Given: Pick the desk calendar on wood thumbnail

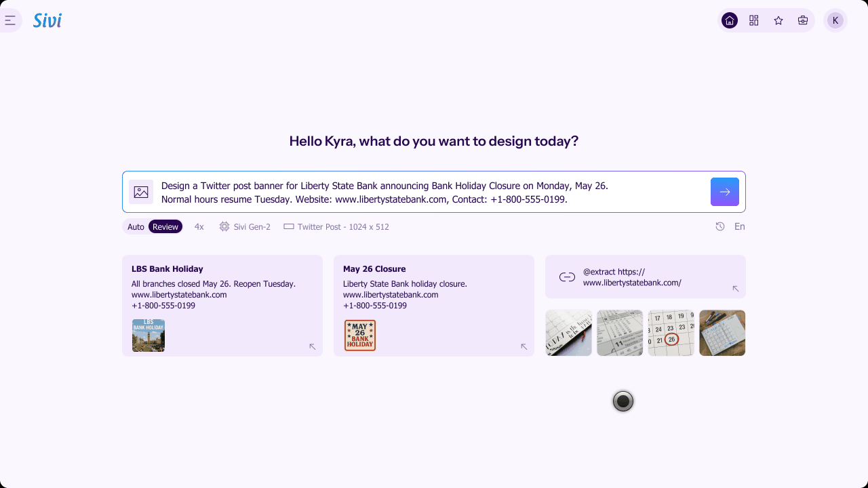Looking at the screenshot, I should [722, 333].
